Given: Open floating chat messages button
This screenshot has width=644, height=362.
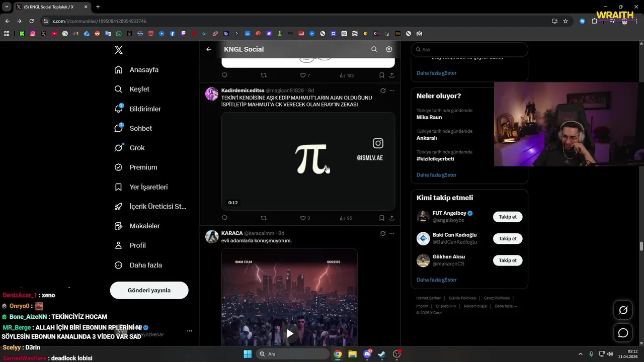Looking at the screenshot, I should pyautogui.click(x=623, y=333).
